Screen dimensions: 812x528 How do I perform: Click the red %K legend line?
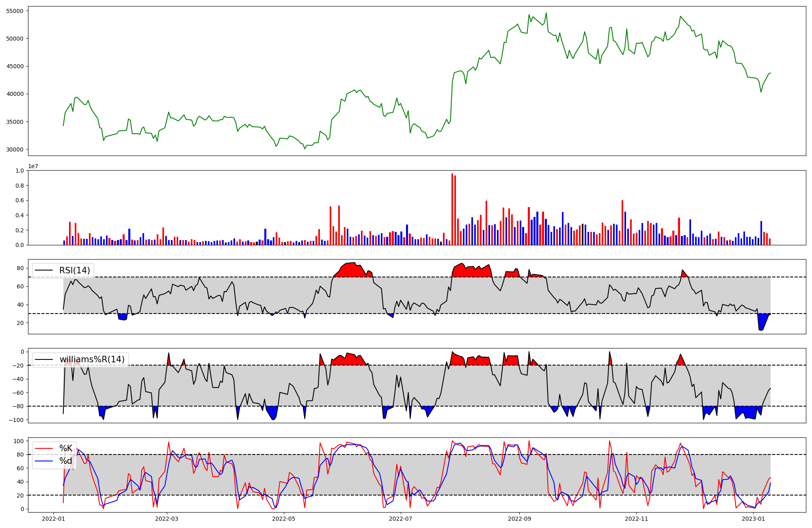(x=44, y=448)
